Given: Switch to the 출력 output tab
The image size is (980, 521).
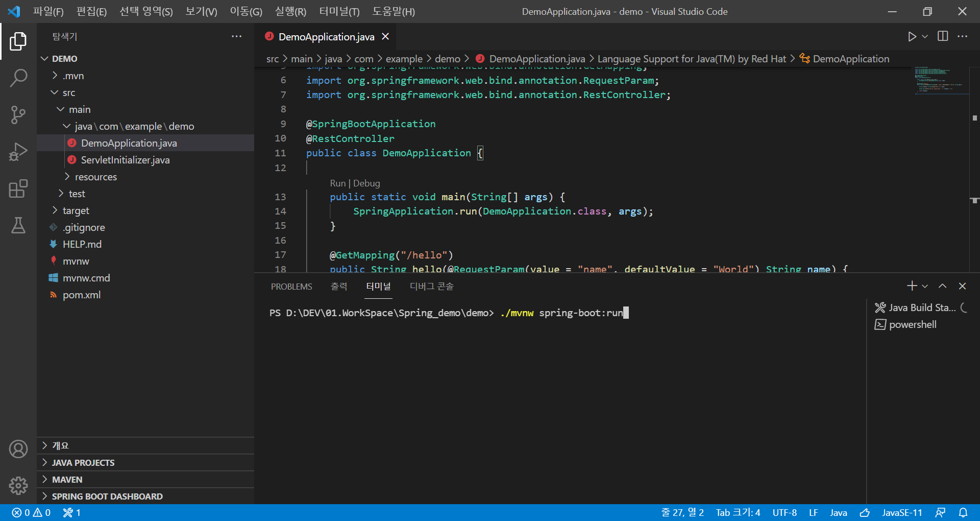Looking at the screenshot, I should (x=339, y=287).
